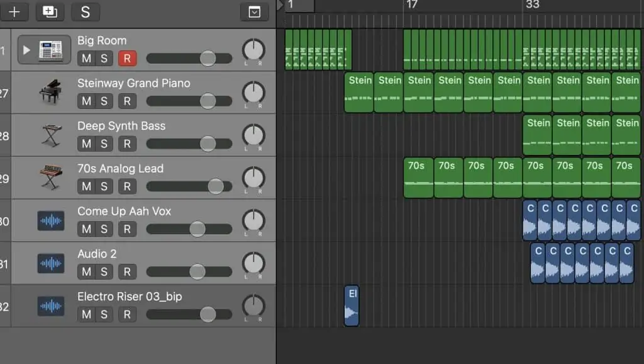Select the 70s Analog Lead track name
Screen dimensions: 644x364
120,169
